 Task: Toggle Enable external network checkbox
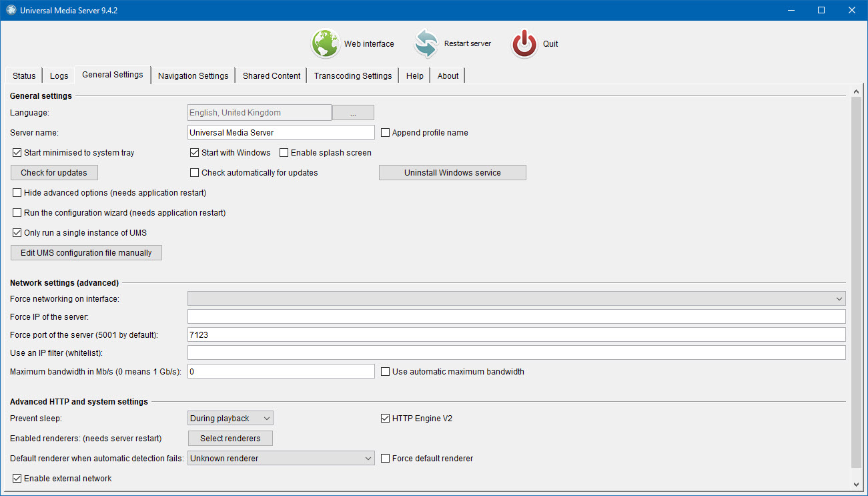[17, 479]
